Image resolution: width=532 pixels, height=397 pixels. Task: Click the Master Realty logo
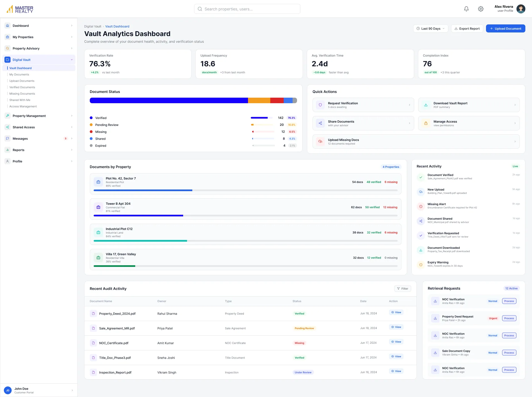coord(20,9)
